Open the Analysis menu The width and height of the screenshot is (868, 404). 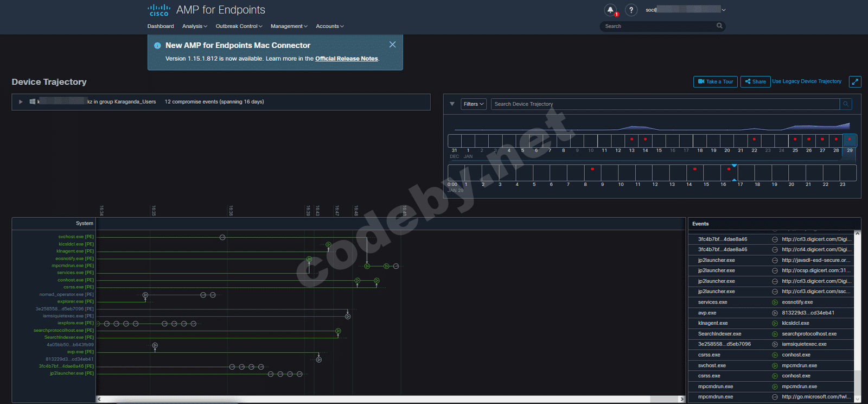194,26
